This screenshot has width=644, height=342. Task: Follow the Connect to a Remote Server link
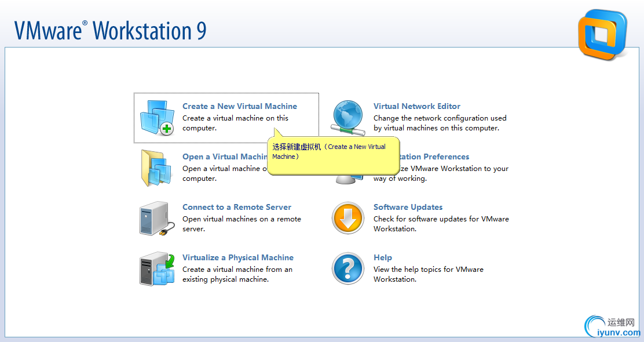click(x=236, y=207)
